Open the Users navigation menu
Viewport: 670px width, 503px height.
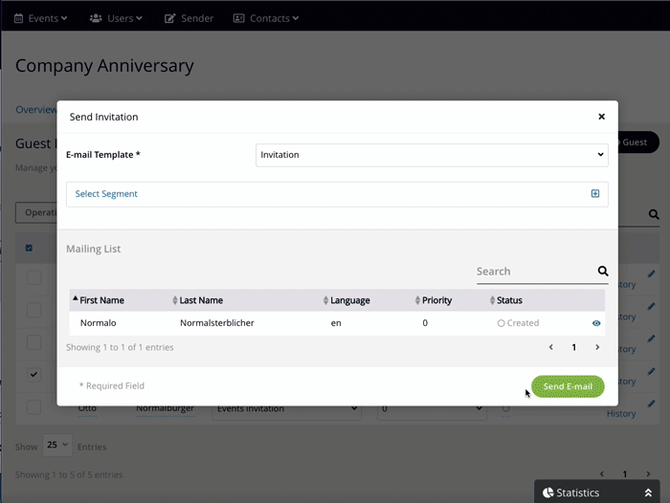point(116,18)
